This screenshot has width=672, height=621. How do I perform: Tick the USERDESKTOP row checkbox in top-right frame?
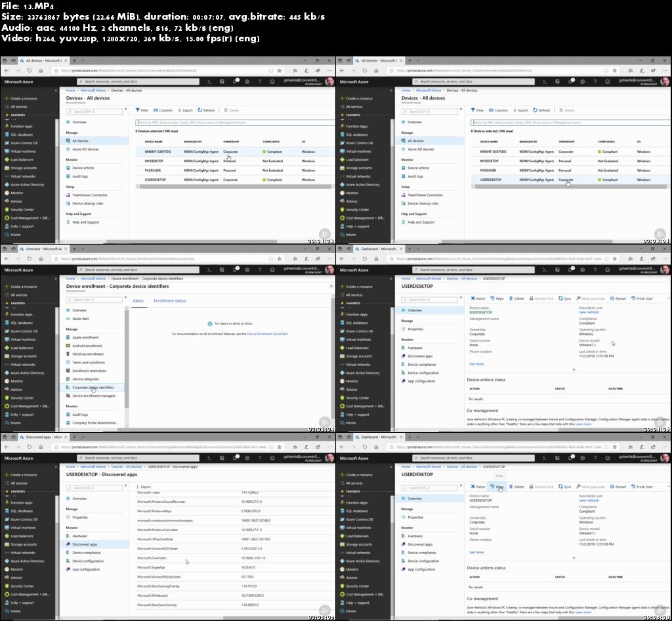tap(474, 180)
